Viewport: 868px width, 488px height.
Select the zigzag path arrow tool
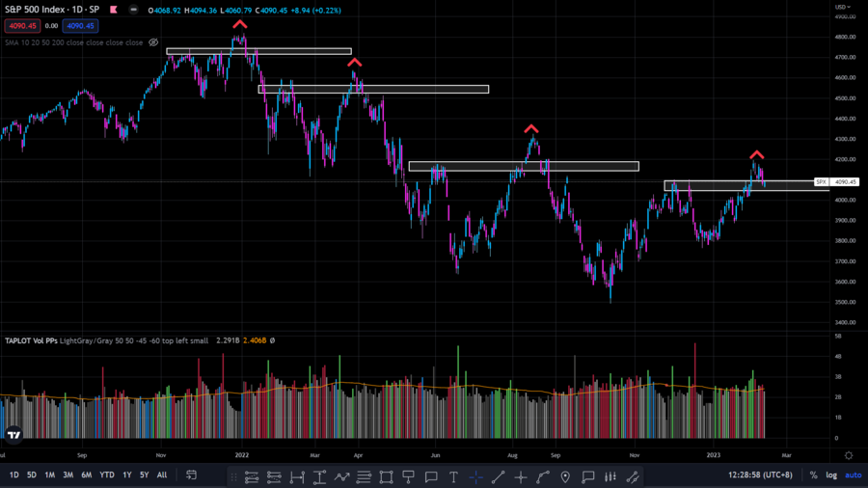(x=341, y=476)
